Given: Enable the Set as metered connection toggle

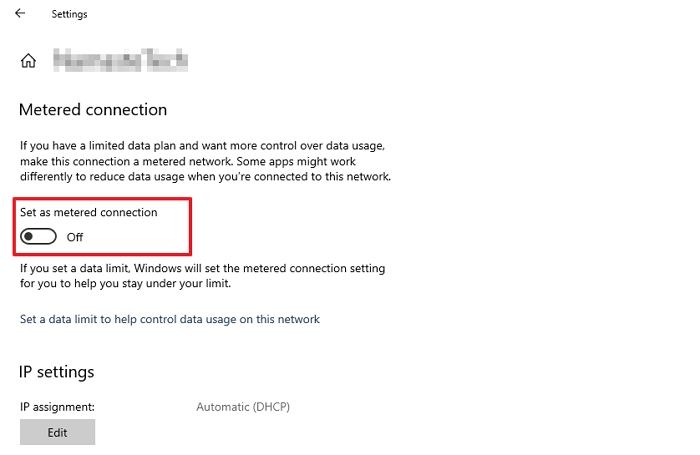Looking at the screenshot, I should pyautogui.click(x=39, y=237).
